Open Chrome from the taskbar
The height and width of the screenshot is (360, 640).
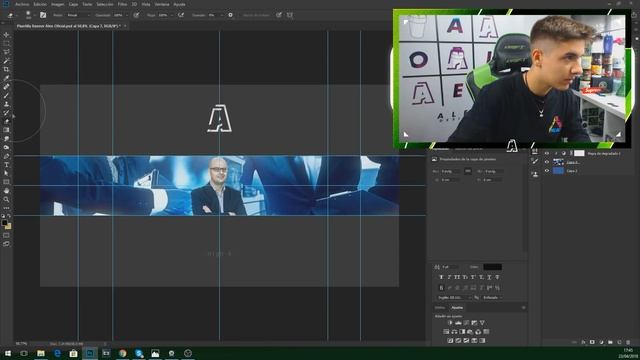click(x=122, y=353)
